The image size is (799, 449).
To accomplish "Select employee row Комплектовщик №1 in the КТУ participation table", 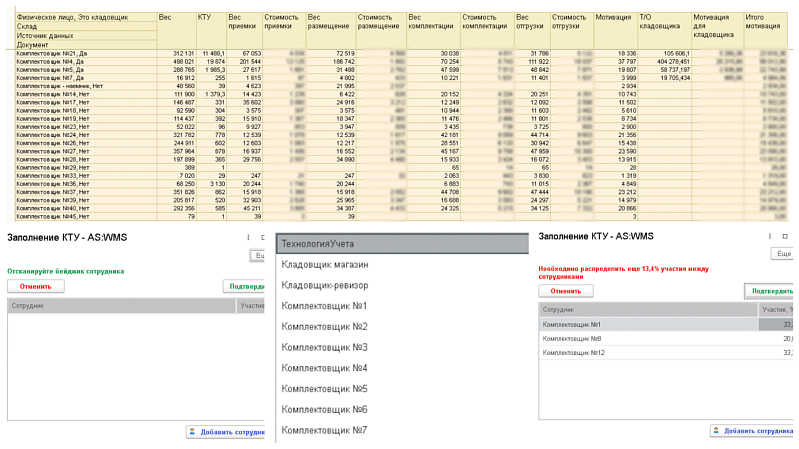I will point(666,324).
